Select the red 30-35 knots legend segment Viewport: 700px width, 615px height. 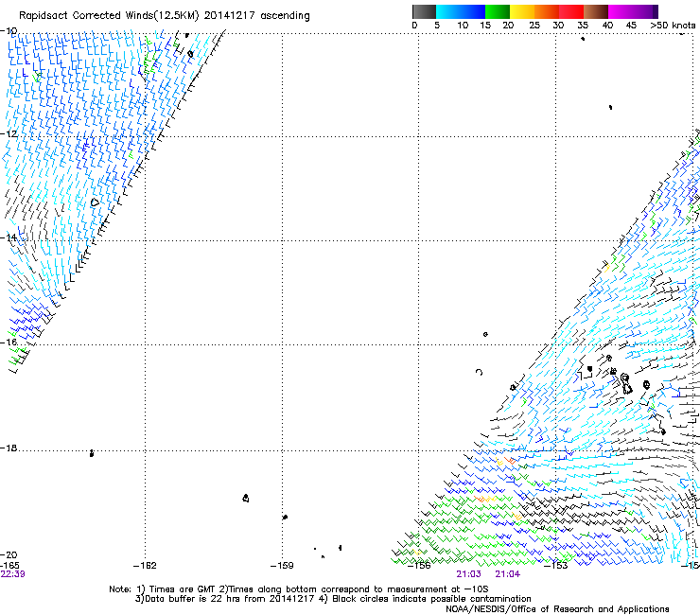571,11
